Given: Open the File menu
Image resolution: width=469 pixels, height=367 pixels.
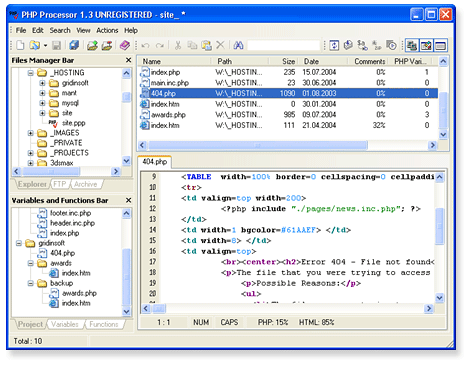Looking at the screenshot, I should tap(21, 30).
